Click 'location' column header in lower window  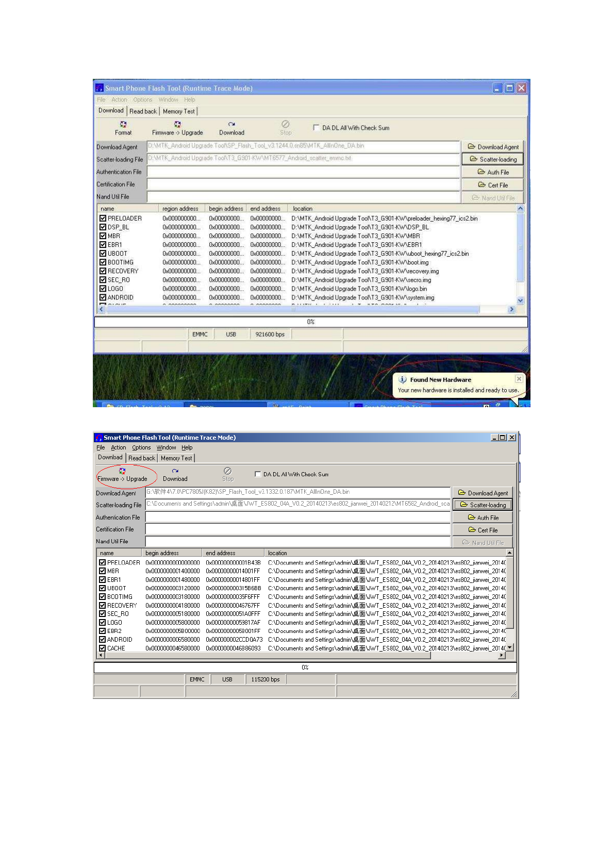click(x=385, y=553)
